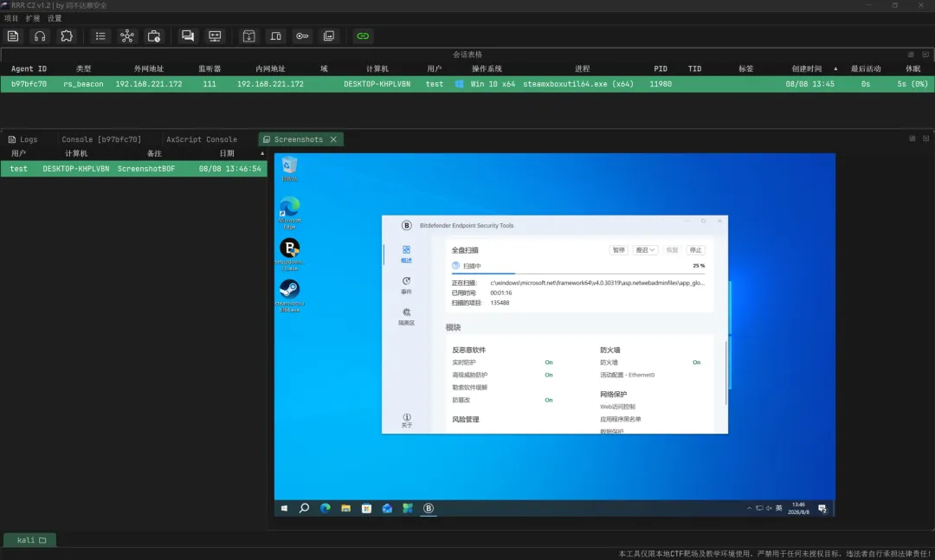The width and height of the screenshot is (935, 560).
Task: Float the session table panel via dock icon
Action: (911, 55)
